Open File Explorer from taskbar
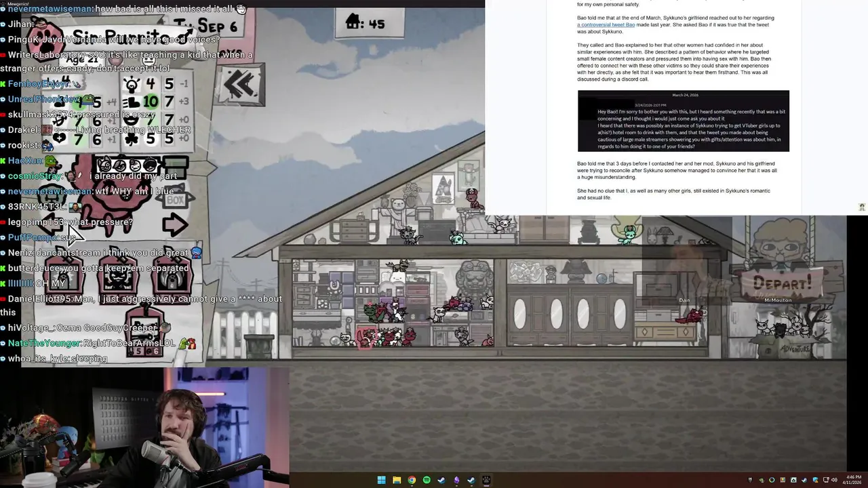Viewport: 868px width, 488px height. point(397,480)
